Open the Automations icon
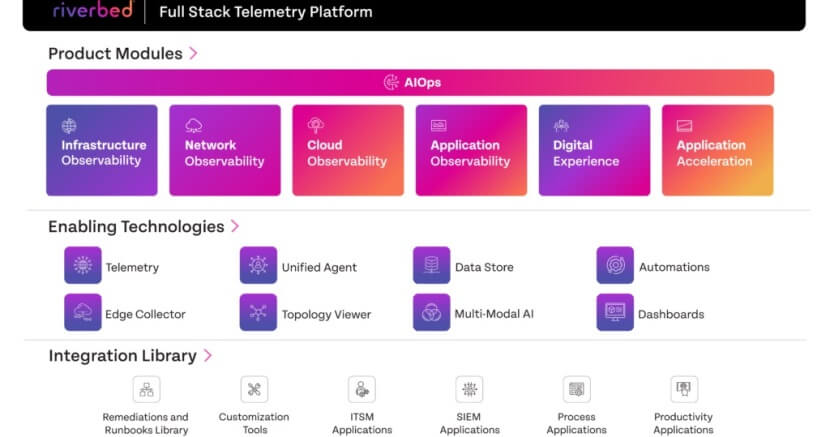 [x=615, y=266]
